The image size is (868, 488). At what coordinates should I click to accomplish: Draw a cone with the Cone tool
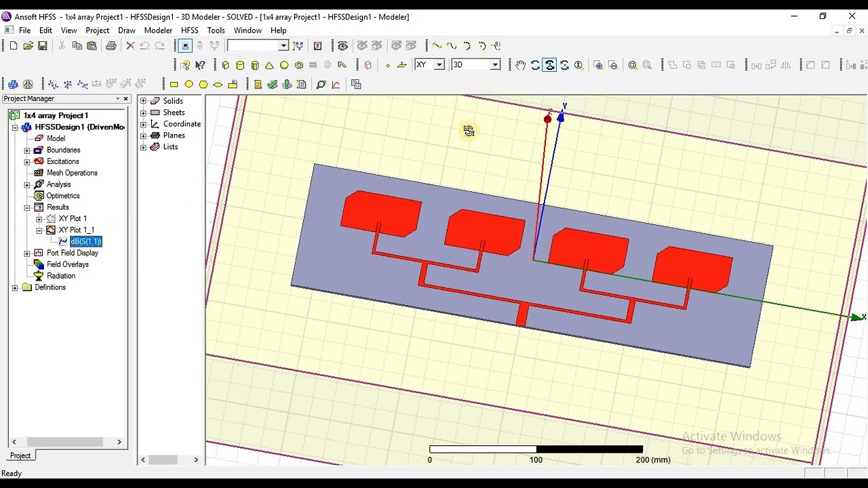269,65
